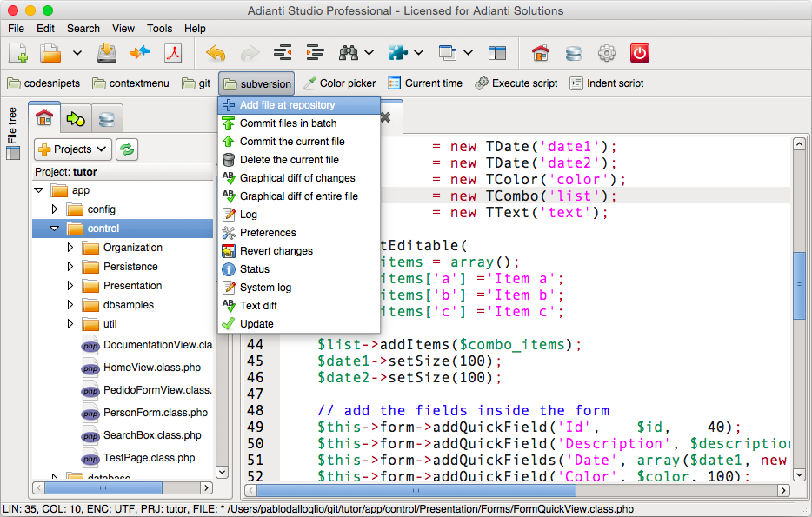The image size is (812, 517).
Task: Click the PDF export toolbar icon
Action: tap(173, 53)
